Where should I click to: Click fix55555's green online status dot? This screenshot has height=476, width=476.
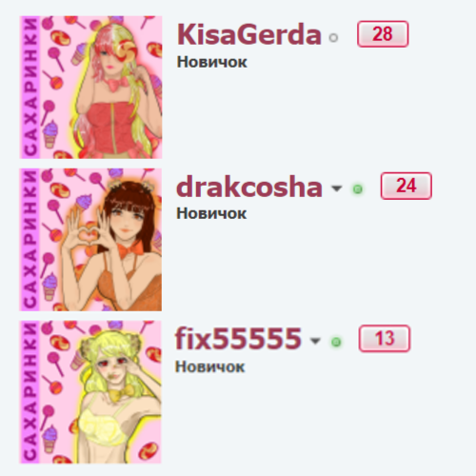[x=336, y=342]
